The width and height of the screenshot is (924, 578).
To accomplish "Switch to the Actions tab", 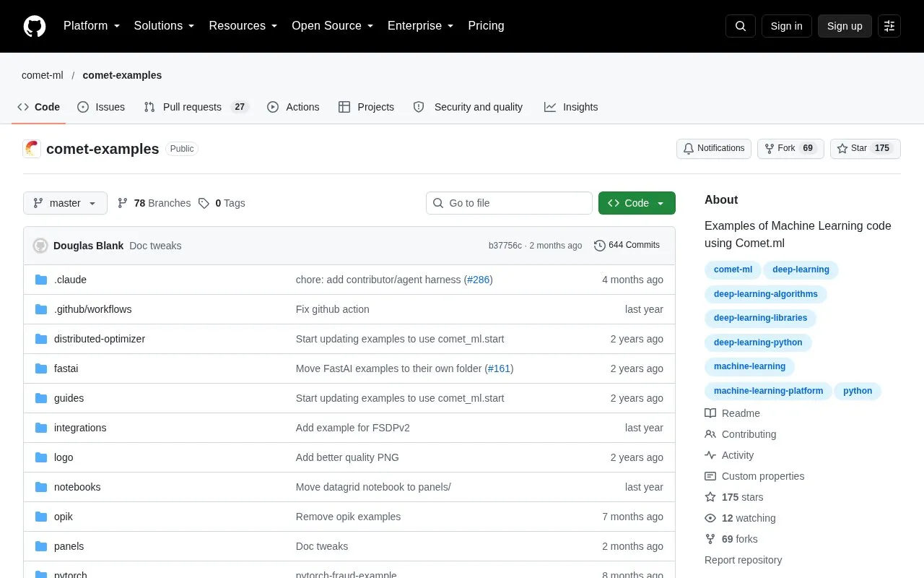I will pos(293,107).
